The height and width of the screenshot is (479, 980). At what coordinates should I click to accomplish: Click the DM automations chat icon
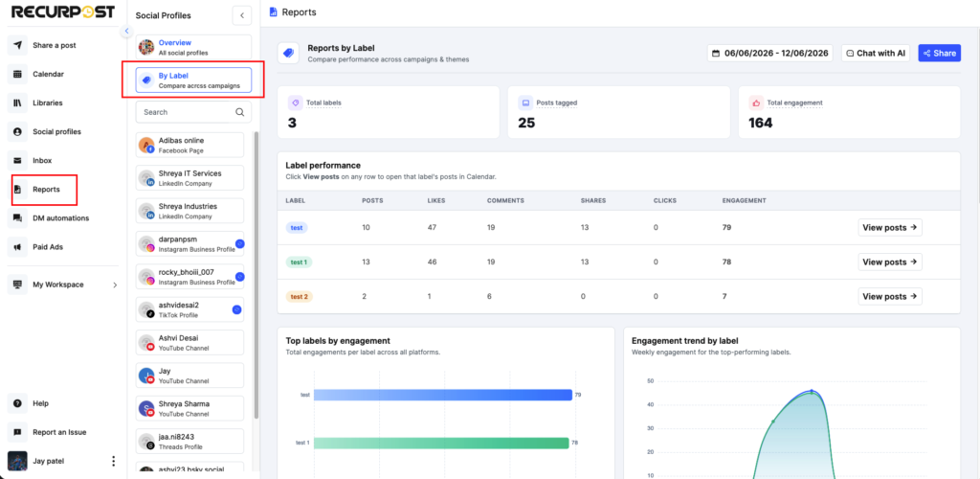pos(18,218)
